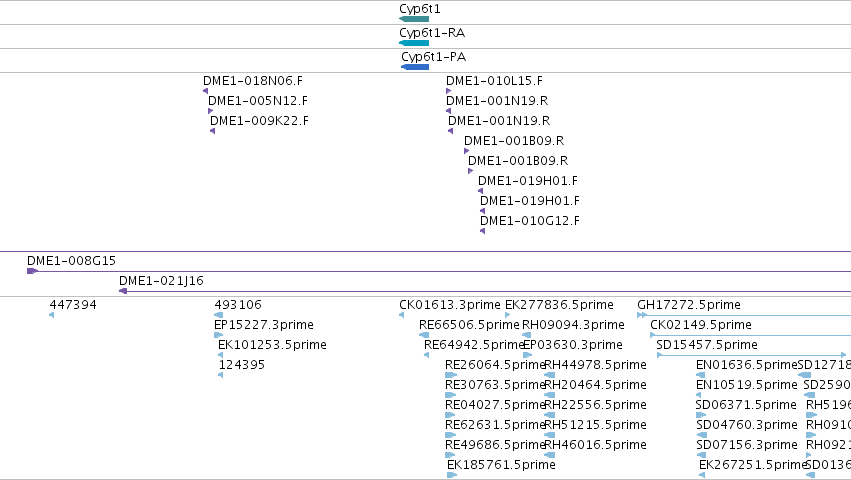
Task: Click the 447394 feature arrow
Action: point(52,315)
